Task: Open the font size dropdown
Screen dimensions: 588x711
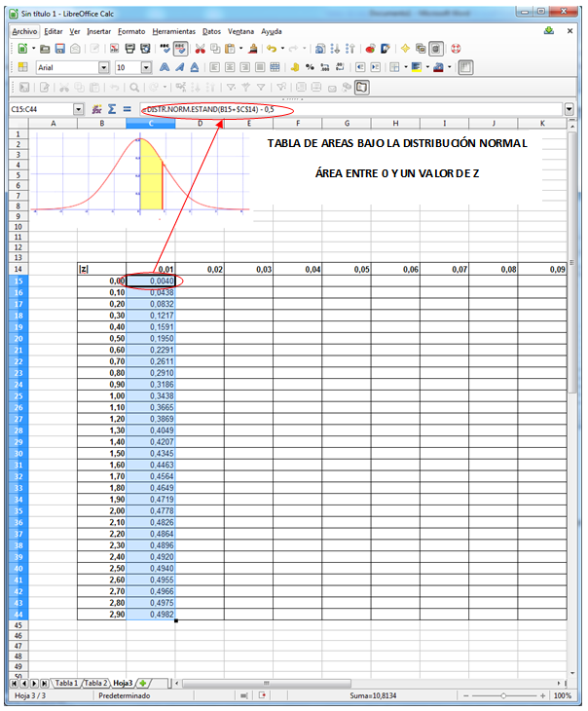Action: 147,68
